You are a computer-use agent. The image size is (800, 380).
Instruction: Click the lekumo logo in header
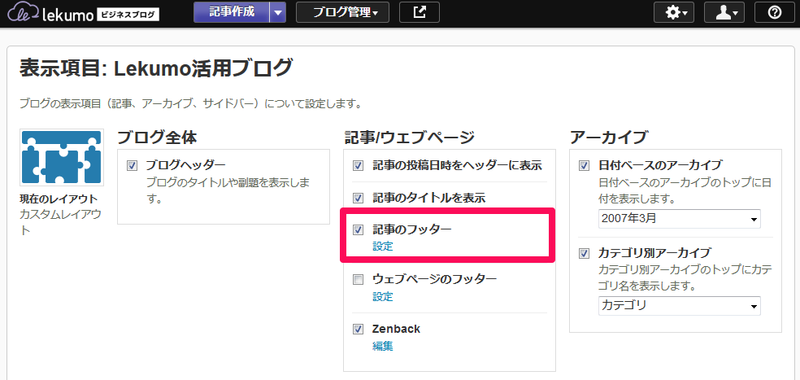click(50, 12)
